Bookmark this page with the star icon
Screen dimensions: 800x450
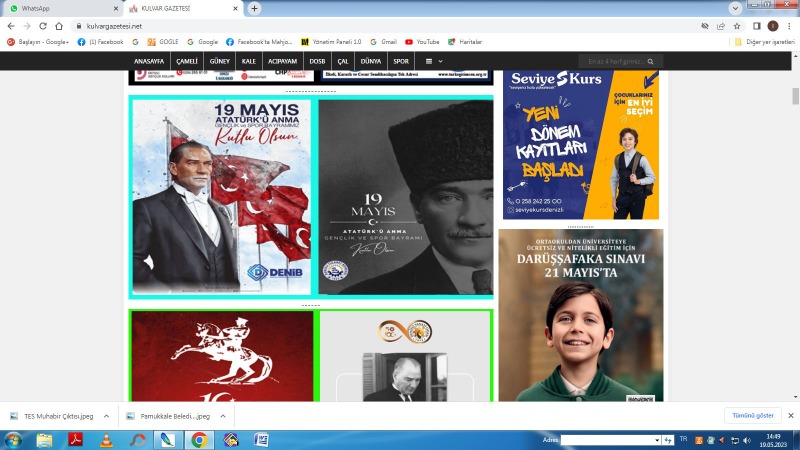pyautogui.click(x=738, y=25)
